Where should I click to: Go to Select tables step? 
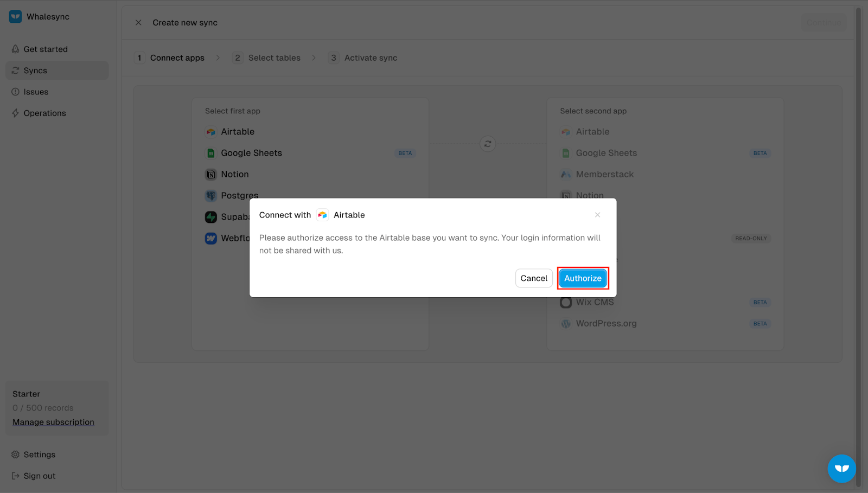(266, 57)
